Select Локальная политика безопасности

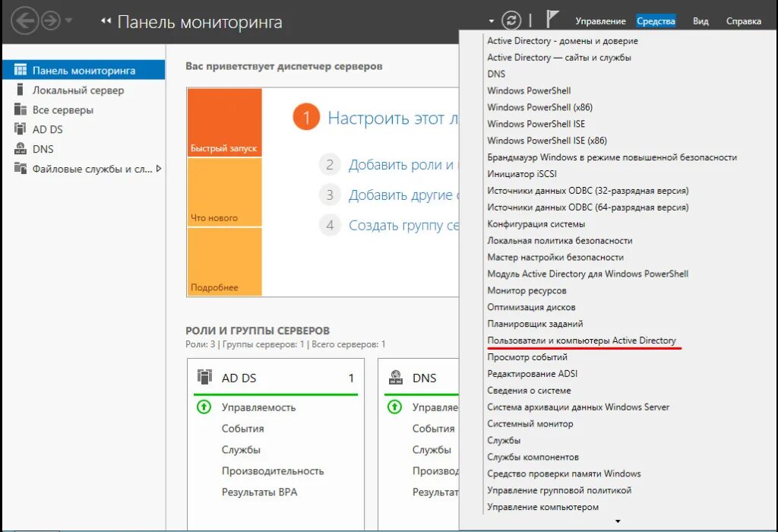pos(560,241)
